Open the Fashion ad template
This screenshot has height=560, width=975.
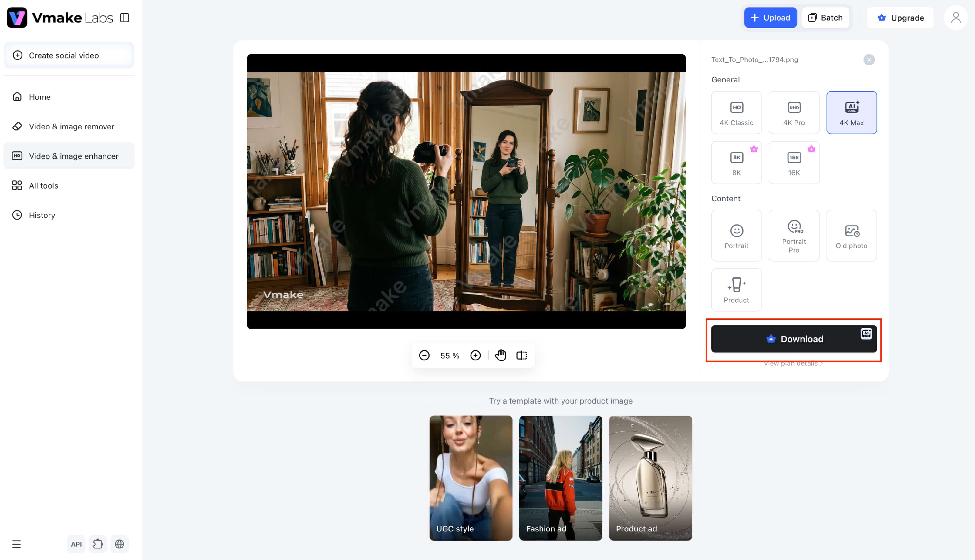pyautogui.click(x=561, y=478)
